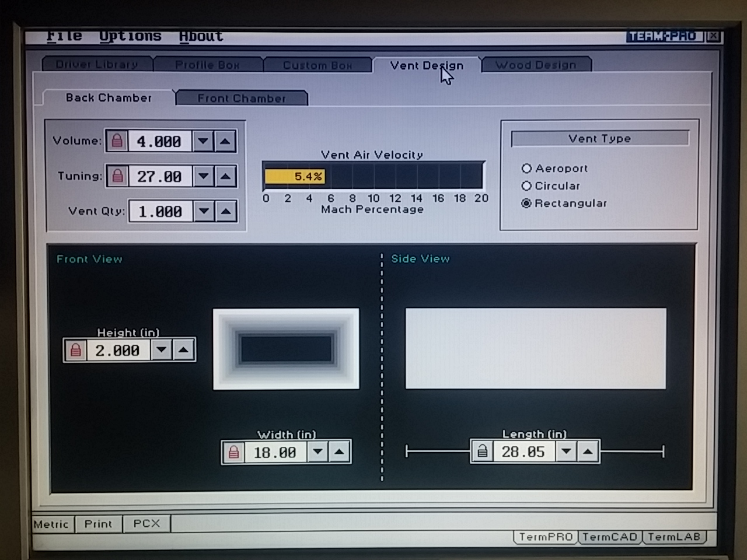Toggle the Length lock icon
Screen dimensions: 747x560
[x=483, y=452]
